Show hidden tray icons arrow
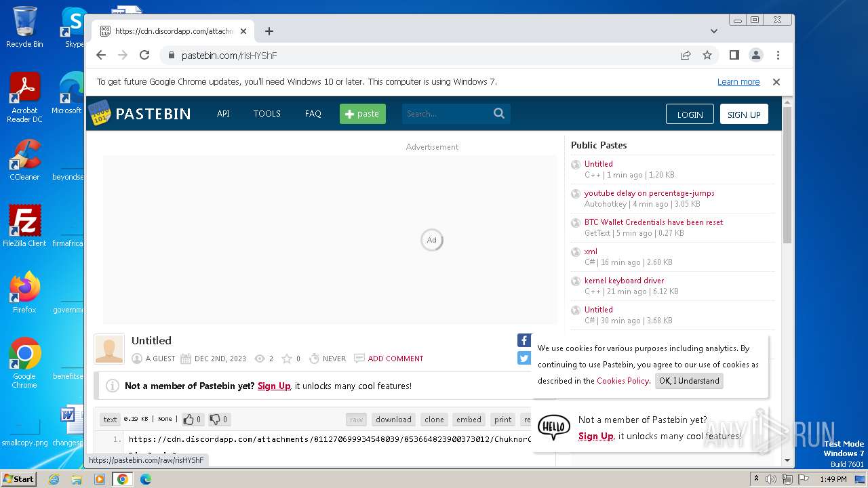Viewport: 868px width, 488px height. pyautogui.click(x=756, y=479)
